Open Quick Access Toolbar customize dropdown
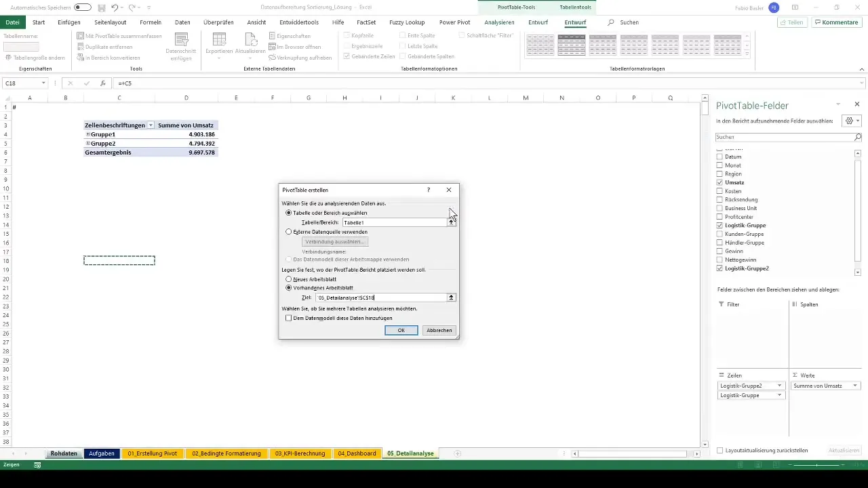This screenshot has height=488, width=868. 149,7
